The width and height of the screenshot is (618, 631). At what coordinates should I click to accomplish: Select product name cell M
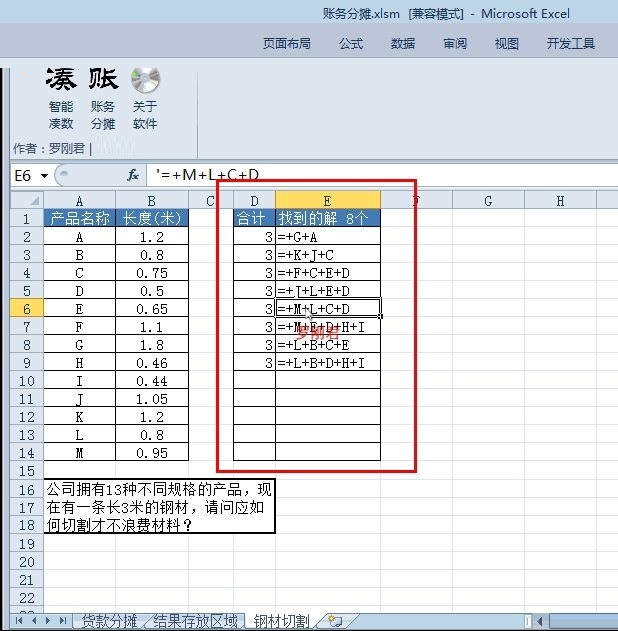[x=79, y=453]
